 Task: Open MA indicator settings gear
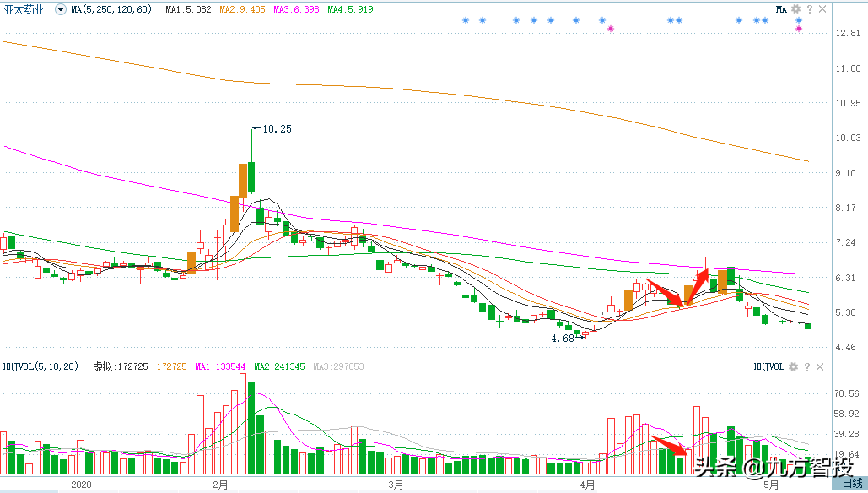click(796, 8)
